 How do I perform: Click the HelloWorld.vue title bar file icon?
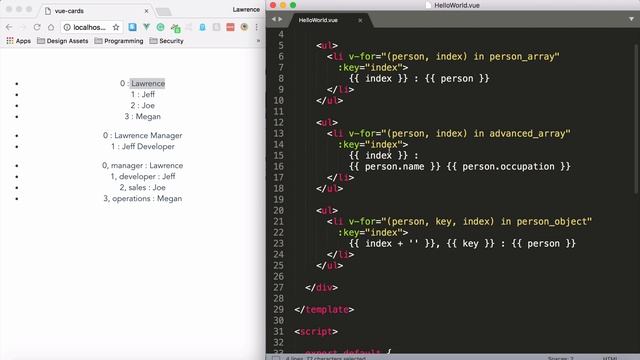click(428, 5)
